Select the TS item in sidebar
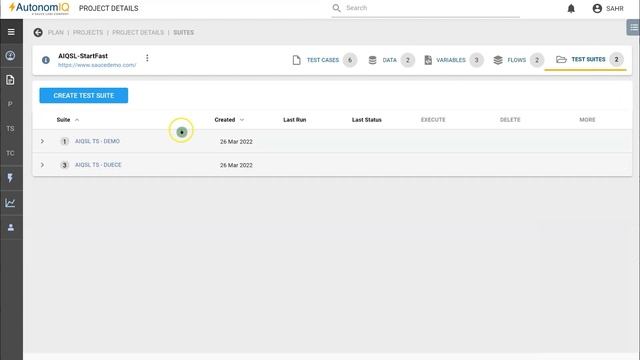This screenshot has width=640, height=360. (x=10, y=129)
